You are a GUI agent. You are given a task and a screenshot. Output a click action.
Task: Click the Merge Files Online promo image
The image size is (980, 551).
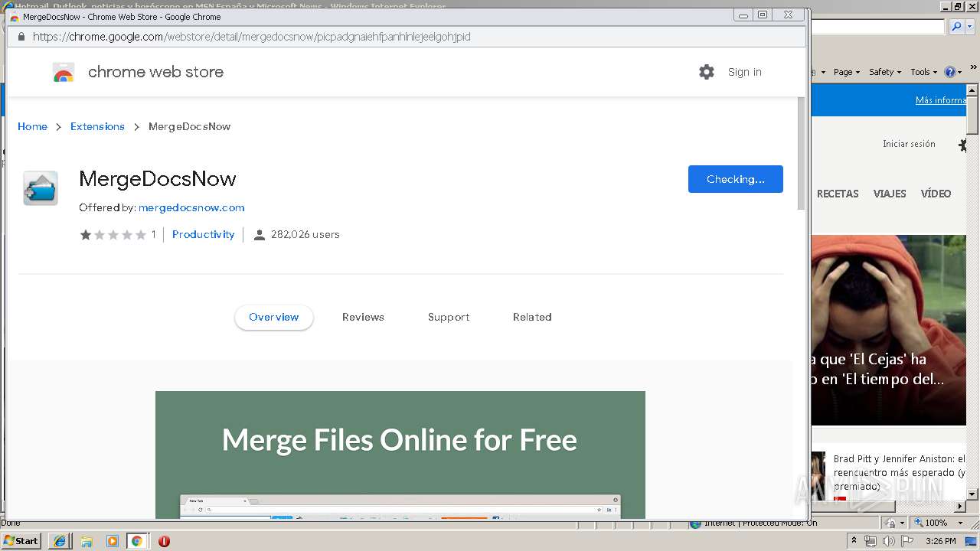(400, 455)
